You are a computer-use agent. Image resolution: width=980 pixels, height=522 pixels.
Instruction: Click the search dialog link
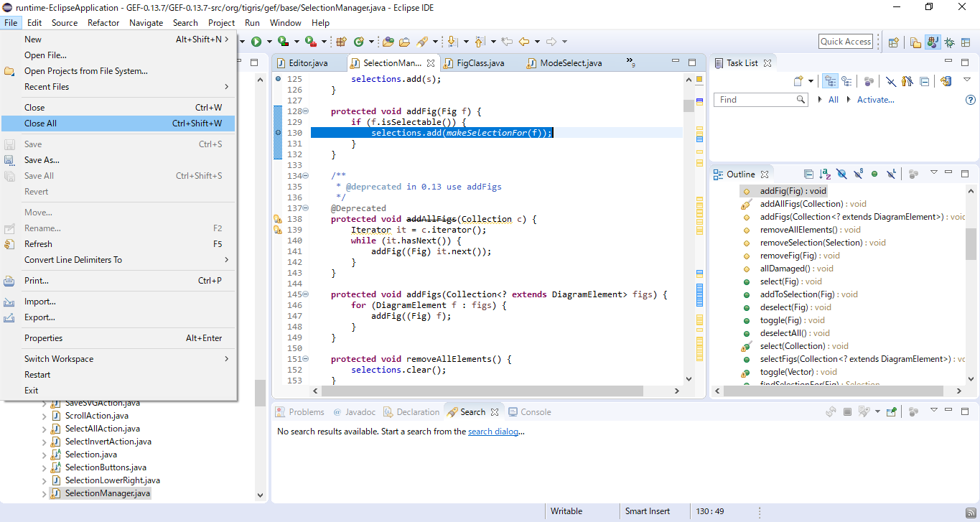click(493, 432)
